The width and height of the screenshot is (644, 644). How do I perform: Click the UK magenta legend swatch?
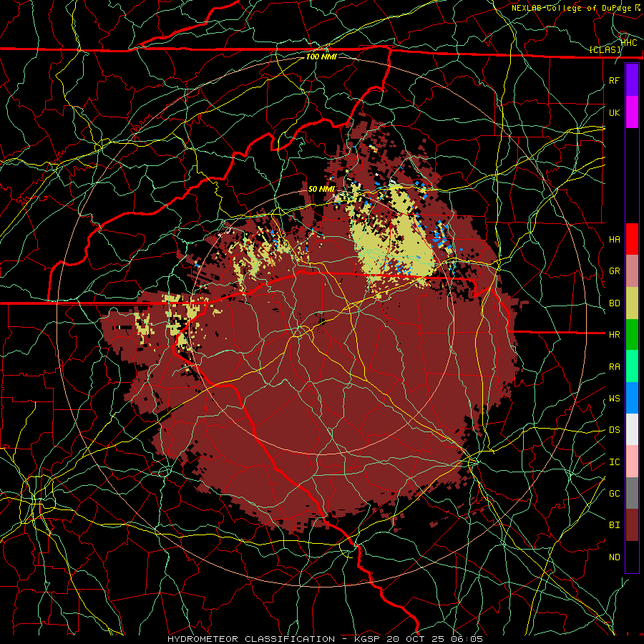[x=632, y=112]
